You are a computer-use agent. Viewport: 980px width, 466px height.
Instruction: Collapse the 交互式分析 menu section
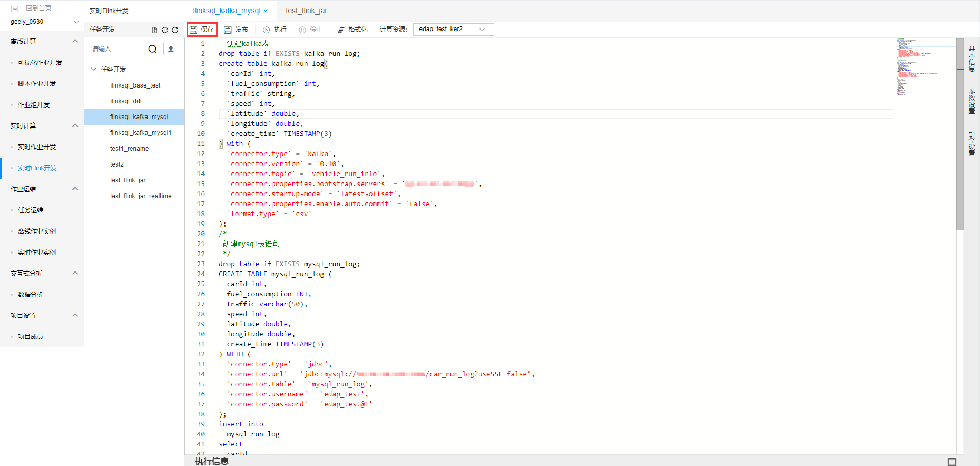(x=75, y=273)
